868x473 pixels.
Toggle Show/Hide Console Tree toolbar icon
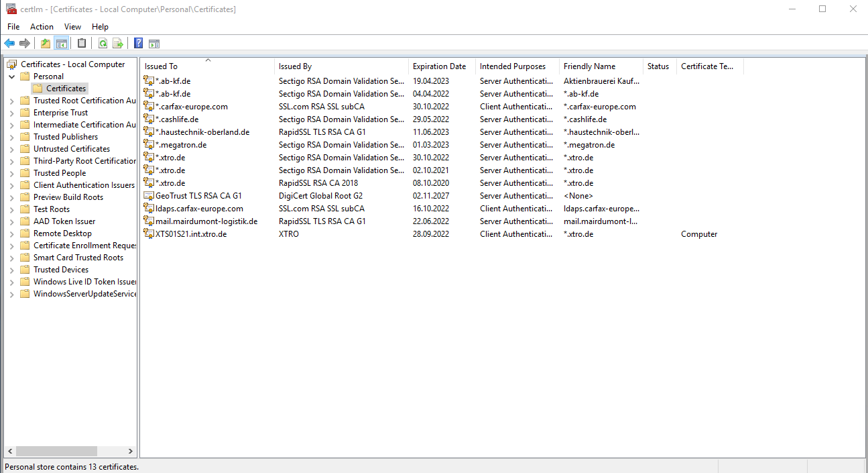pos(62,44)
